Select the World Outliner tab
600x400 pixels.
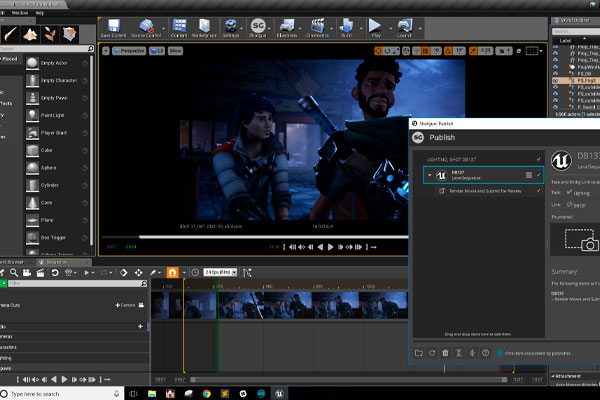coord(575,20)
